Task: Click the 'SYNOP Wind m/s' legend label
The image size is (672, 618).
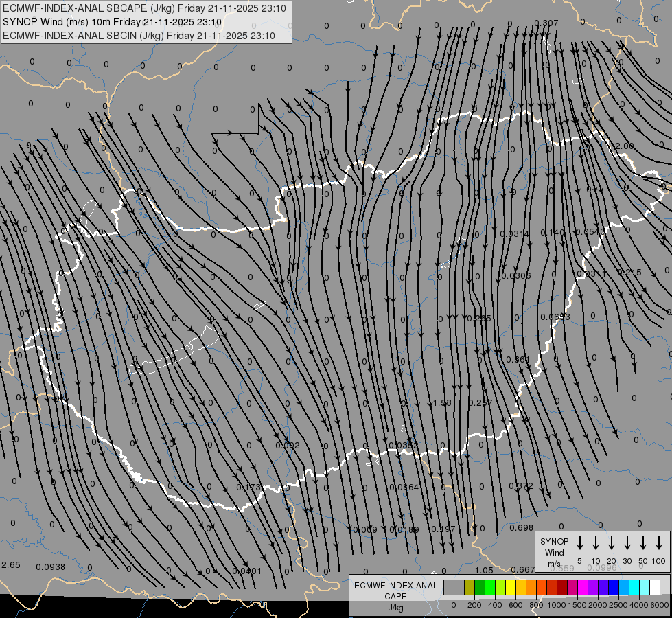Action: click(554, 552)
